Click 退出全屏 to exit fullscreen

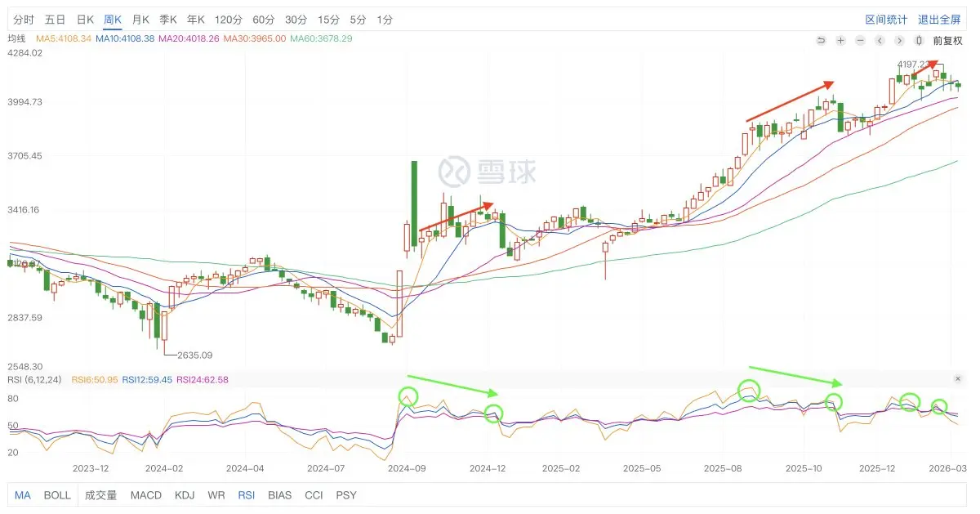tap(939, 19)
